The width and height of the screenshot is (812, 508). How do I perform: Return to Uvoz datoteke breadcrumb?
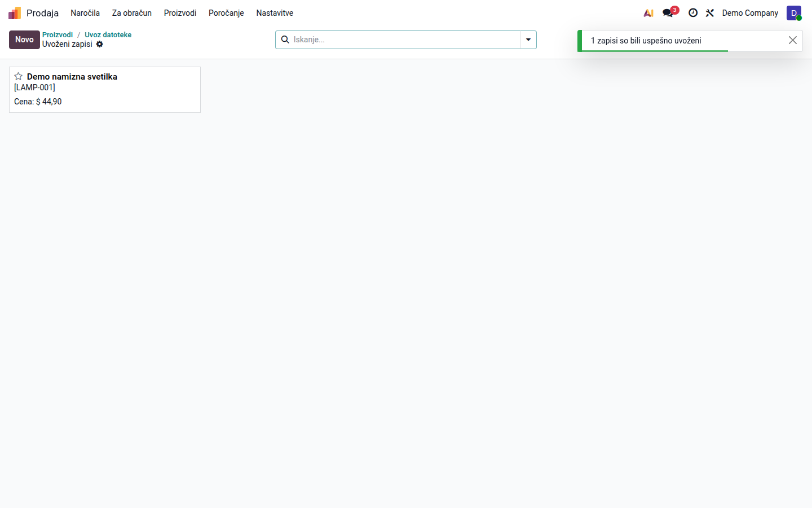(x=108, y=34)
